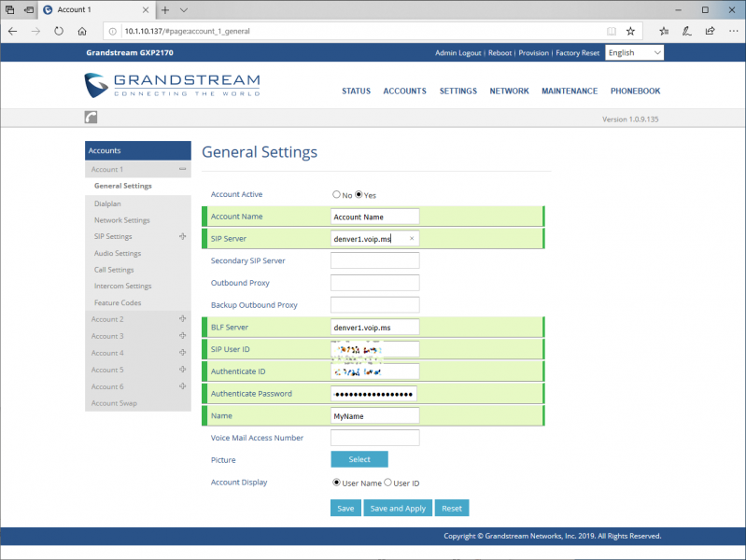Click the Grandstream logo

[x=172, y=86]
